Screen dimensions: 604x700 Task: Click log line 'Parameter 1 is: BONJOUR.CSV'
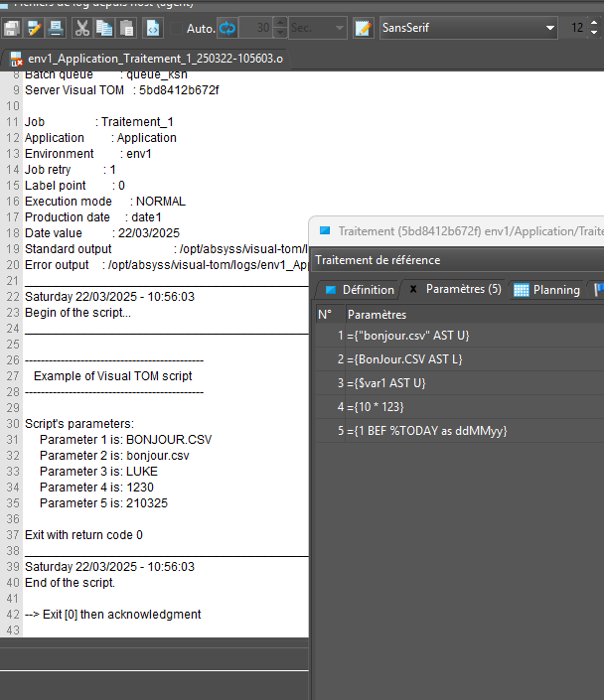pyautogui.click(x=125, y=440)
